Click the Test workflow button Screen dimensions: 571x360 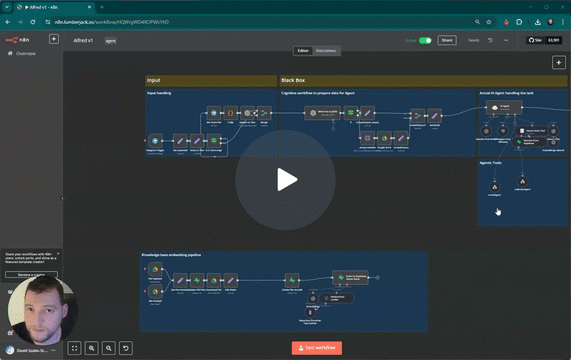click(x=317, y=348)
